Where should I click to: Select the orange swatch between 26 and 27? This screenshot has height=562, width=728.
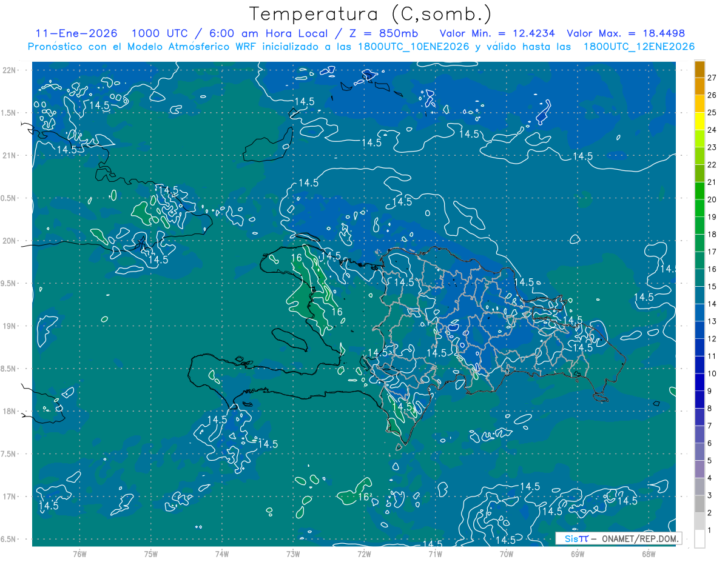(699, 86)
